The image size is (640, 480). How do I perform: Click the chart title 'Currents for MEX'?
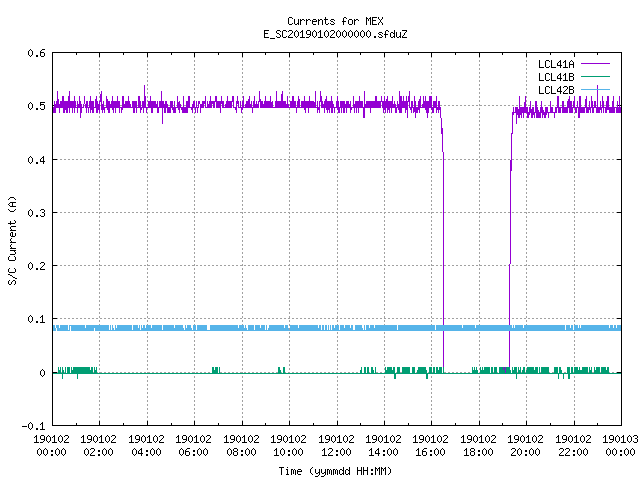tap(335, 21)
